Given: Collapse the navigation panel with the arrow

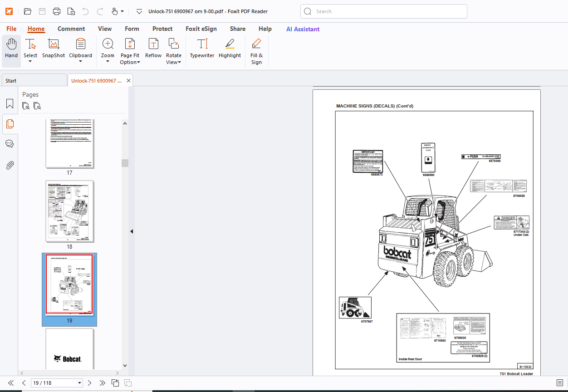Looking at the screenshot, I should 132,231.
